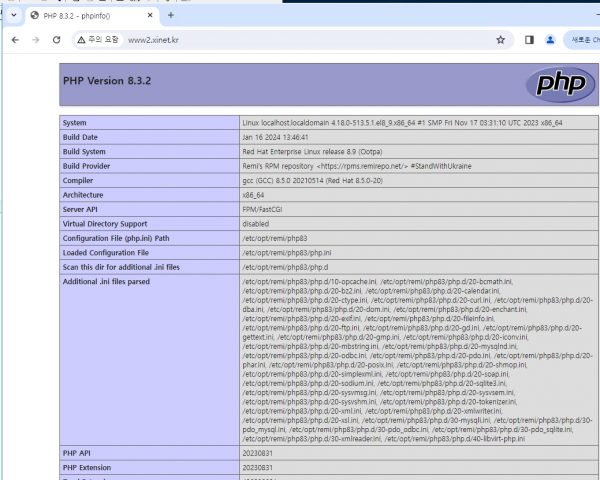
Task: Click the PHP Version 8.3.2 heading
Action: coord(110,81)
